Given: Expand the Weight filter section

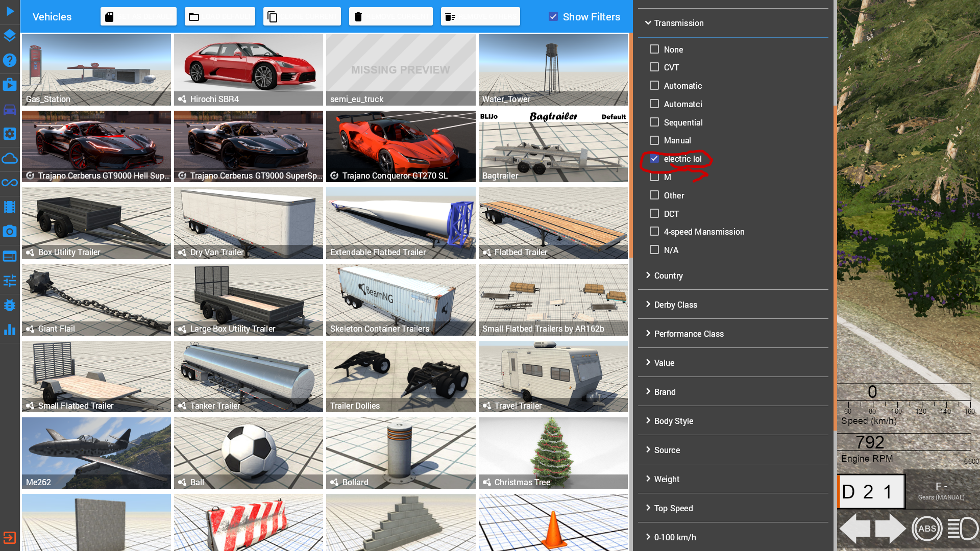Looking at the screenshot, I should 733,479.
